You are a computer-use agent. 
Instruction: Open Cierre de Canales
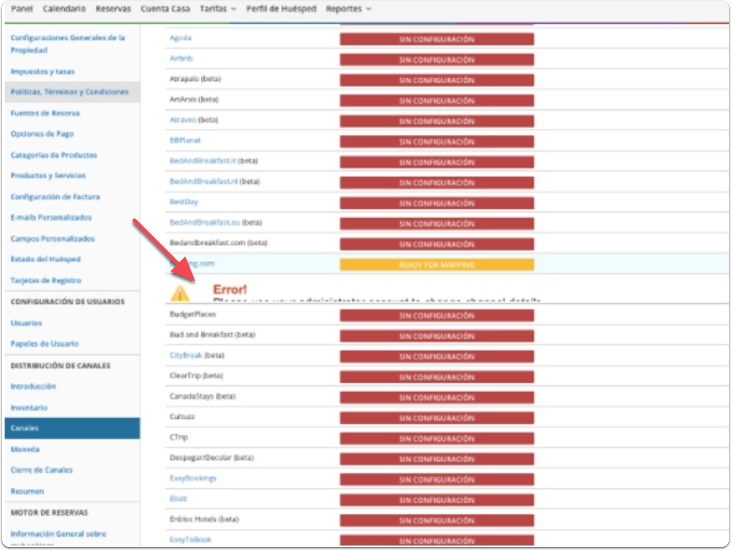tap(41, 470)
